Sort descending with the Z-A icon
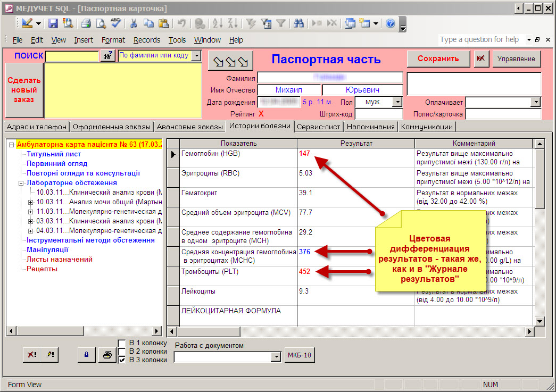The width and height of the screenshot is (556, 392). (233, 23)
